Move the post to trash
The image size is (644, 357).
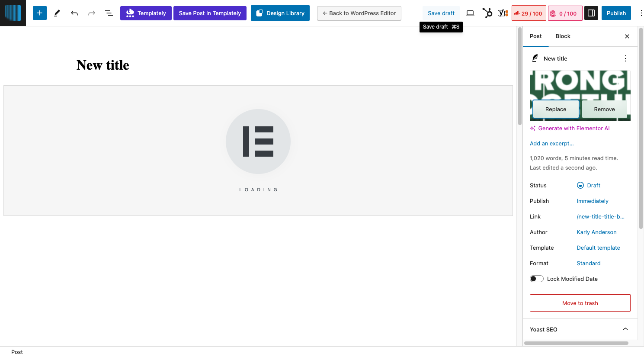coord(580,303)
